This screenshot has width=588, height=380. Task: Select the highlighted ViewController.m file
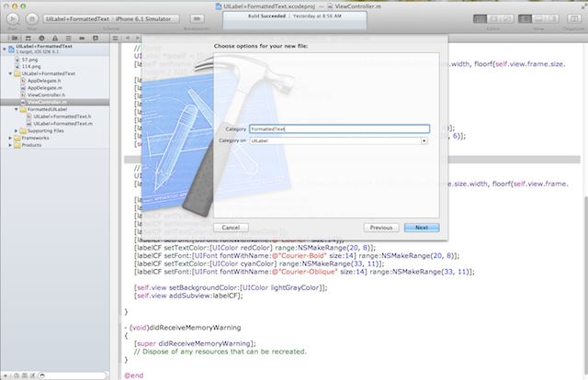(x=55, y=102)
